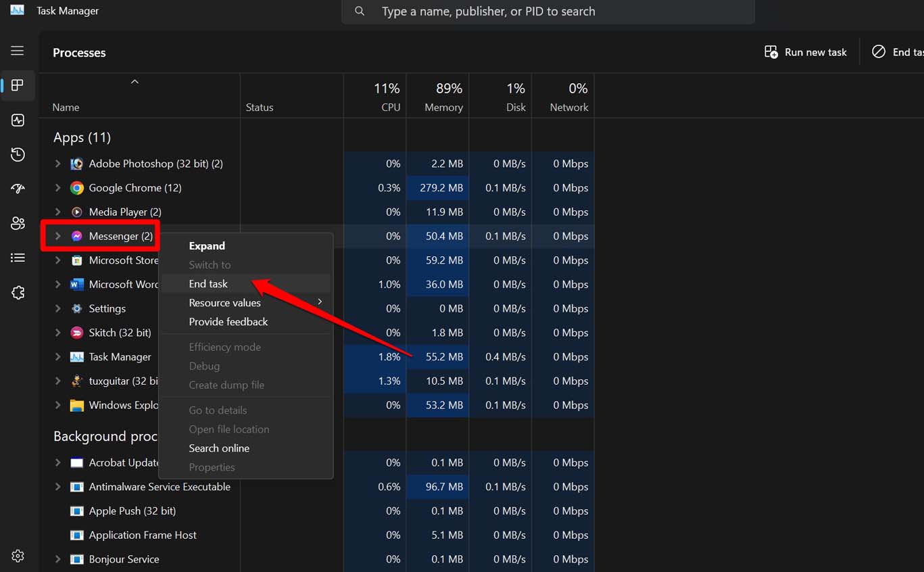
Task: Click the Bonjour Service process icon
Action: point(77,559)
